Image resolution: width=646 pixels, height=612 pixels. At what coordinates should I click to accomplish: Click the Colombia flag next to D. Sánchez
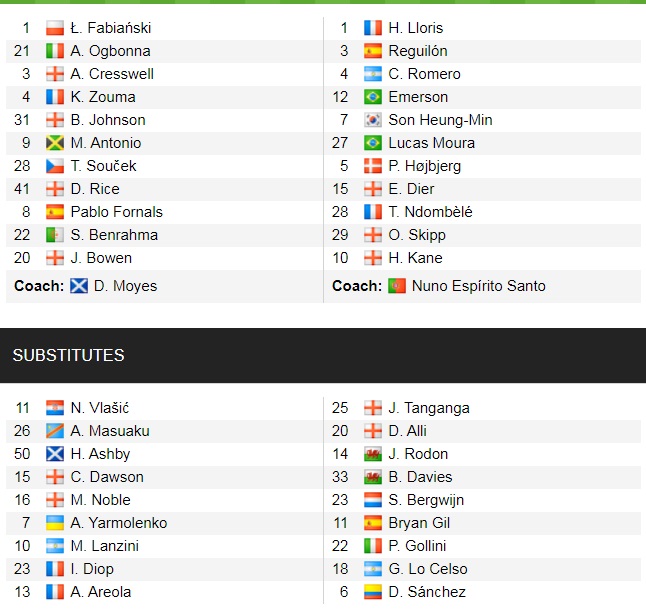point(373,592)
